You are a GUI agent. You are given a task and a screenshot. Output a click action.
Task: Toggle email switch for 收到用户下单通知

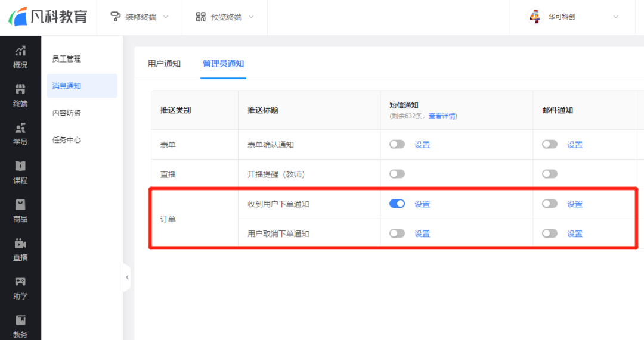click(x=550, y=204)
